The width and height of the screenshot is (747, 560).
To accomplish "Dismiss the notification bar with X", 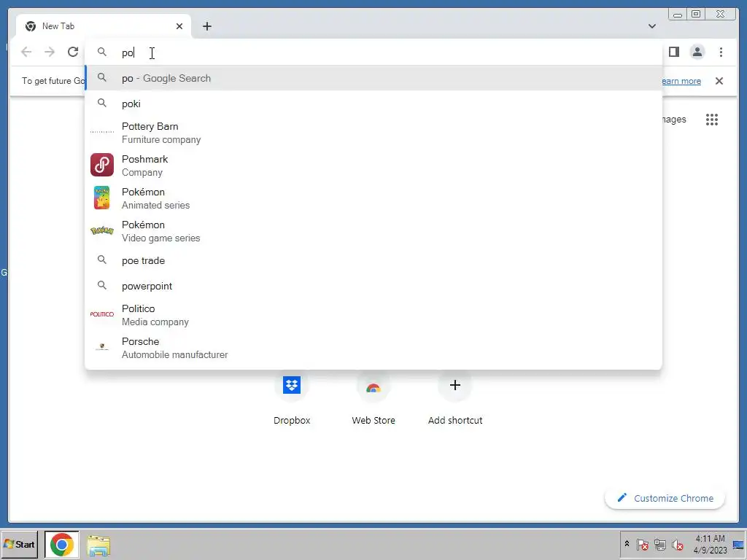I will pos(719,81).
